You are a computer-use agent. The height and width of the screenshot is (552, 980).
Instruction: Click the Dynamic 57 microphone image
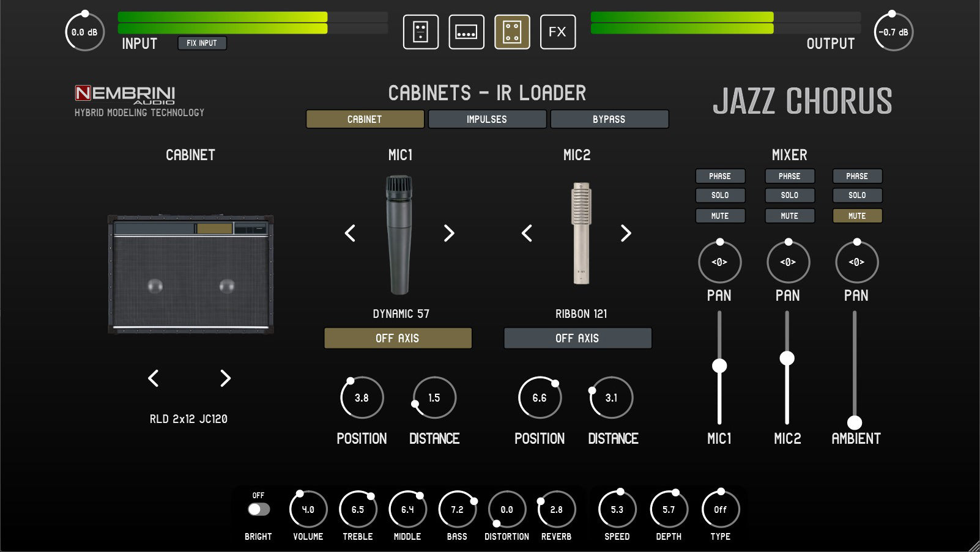tap(399, 235)
